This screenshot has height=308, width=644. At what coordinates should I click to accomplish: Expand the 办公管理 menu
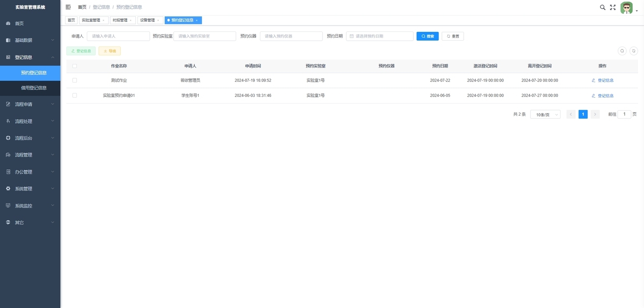coord(30,172)
